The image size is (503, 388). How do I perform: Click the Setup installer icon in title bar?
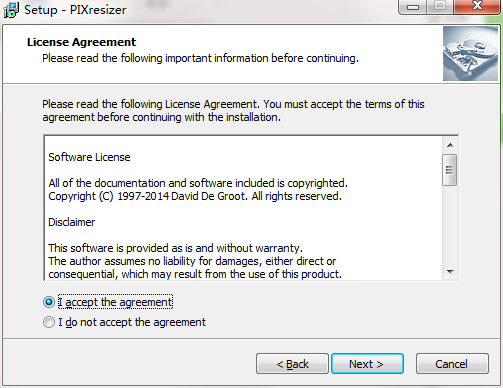[11, 10]
